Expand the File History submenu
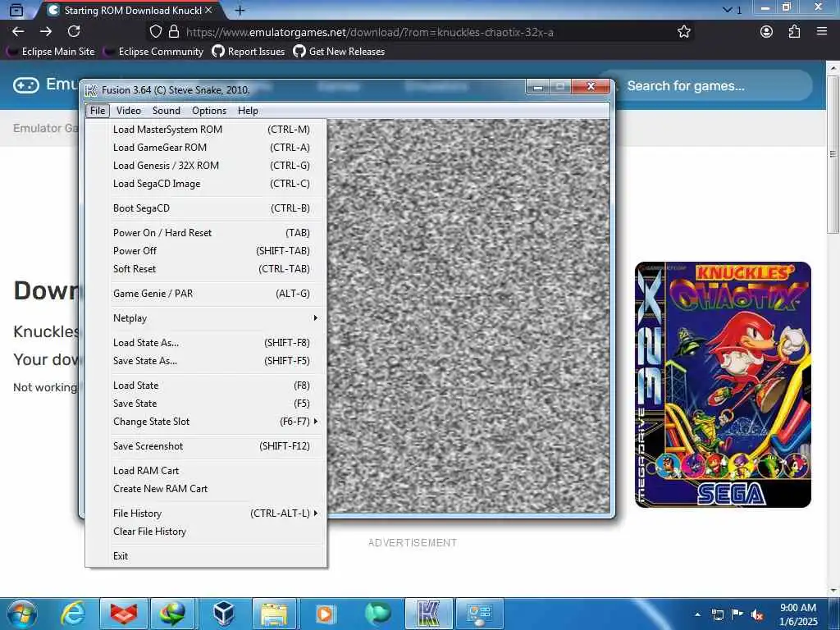840x630 pixels. pyautogui.click(x=206, y=514)
